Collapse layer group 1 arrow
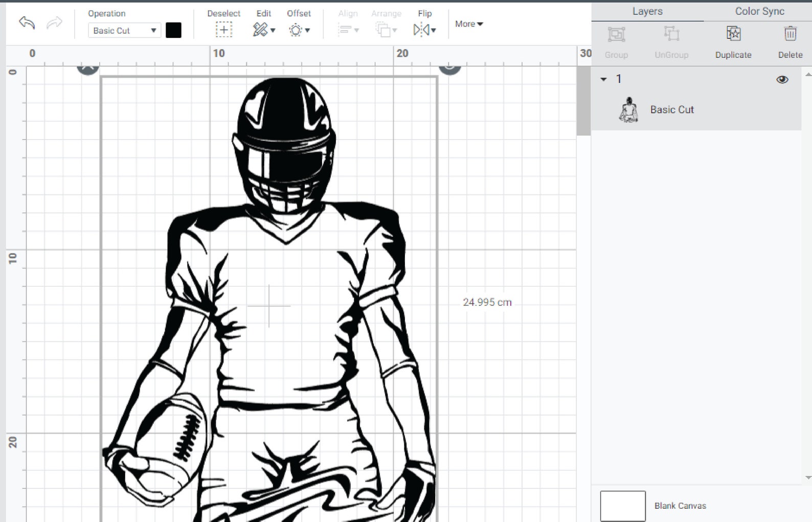812x522 pixels. tap(603, 79)
